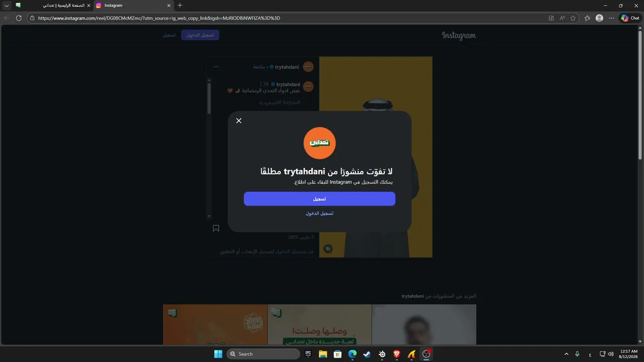Viewport: 644px width, 362px height.
Task: Open the network tray icon
Action: click(603, 354)
